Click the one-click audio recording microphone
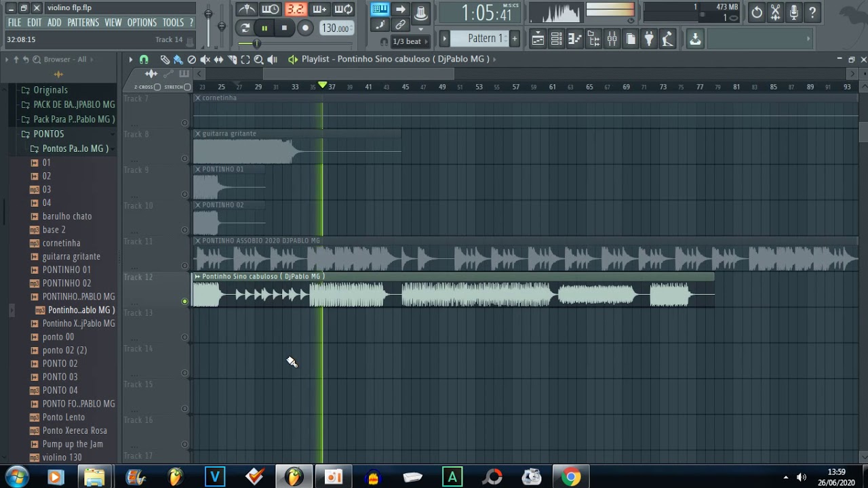 [793, 12]
